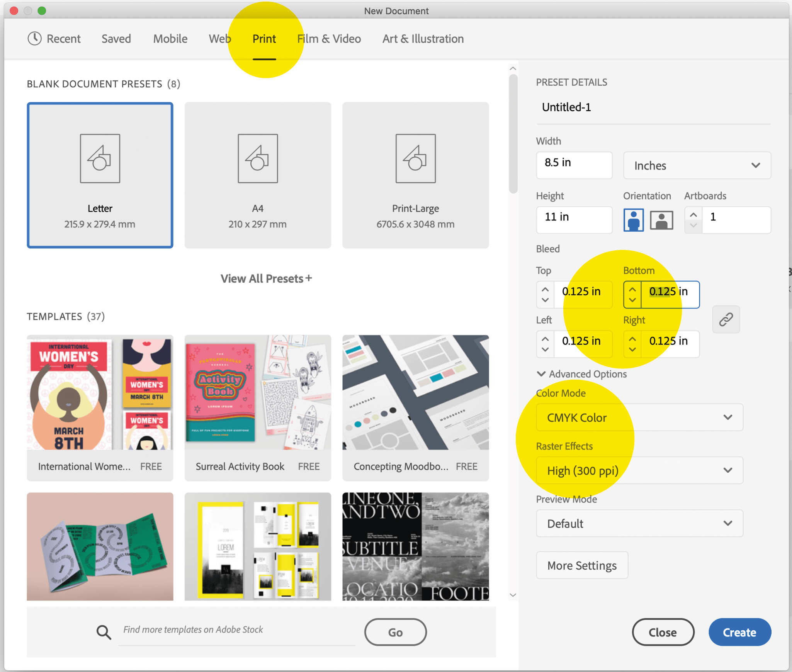The image size is (792, 672).
Task: Open the CMYK Color mode dropdown
Action: click(x=639, y=417)
